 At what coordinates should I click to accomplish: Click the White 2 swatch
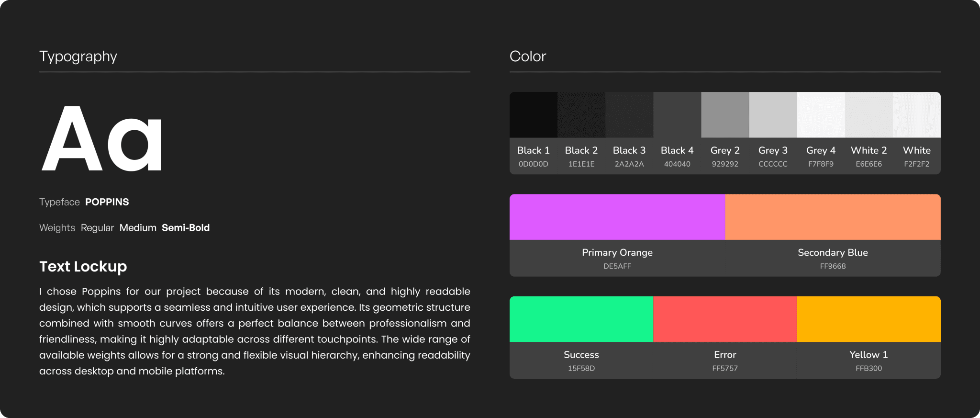[869, 115]
